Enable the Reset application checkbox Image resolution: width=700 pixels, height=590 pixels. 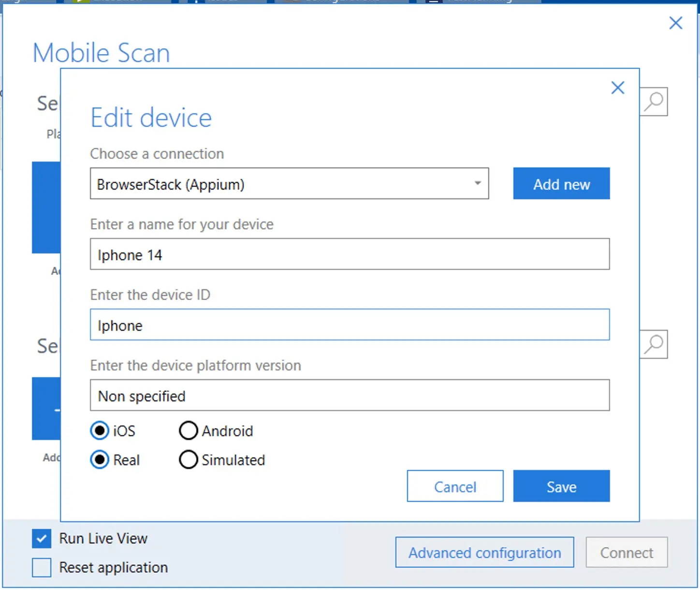tap(42, 567)
